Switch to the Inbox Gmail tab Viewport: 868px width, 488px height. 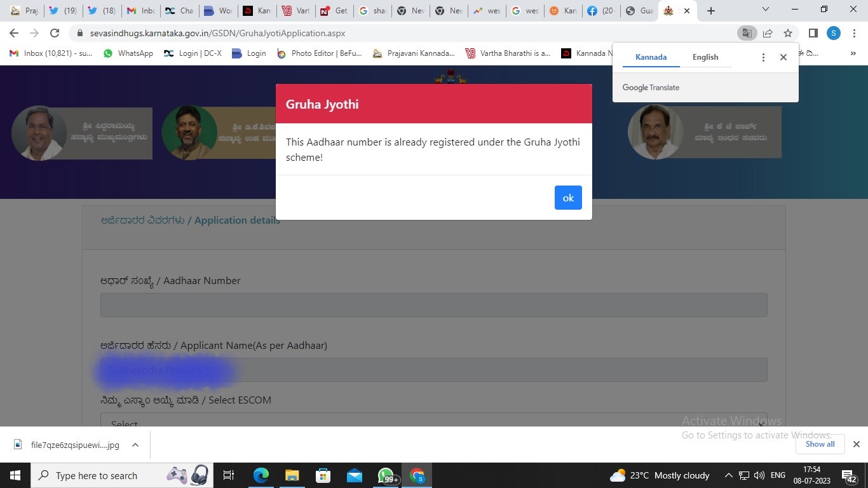[x=141, y=11]
